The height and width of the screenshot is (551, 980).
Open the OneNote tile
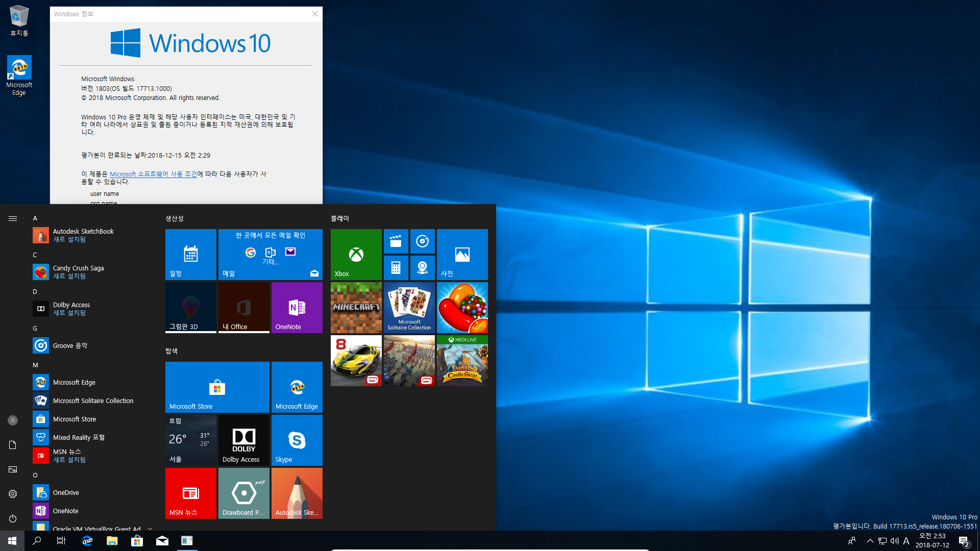pos(297,308)
